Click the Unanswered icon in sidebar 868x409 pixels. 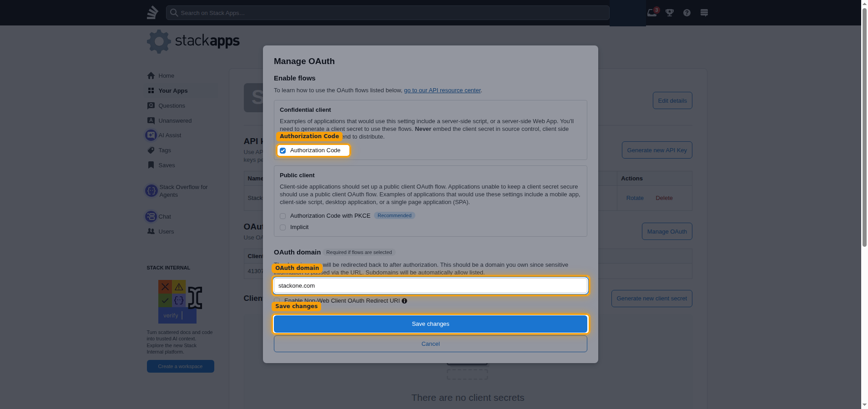pyautogui.click(x=151, y=120)
